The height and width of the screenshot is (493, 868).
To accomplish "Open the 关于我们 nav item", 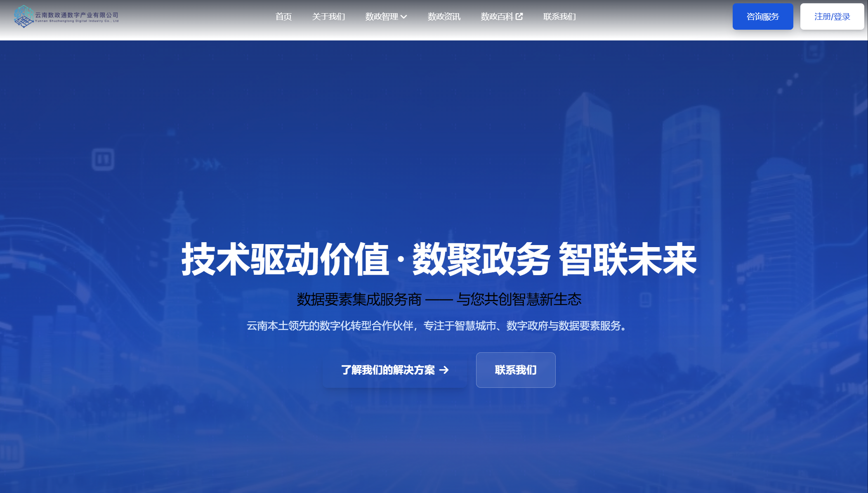I will tap(328, 17).
